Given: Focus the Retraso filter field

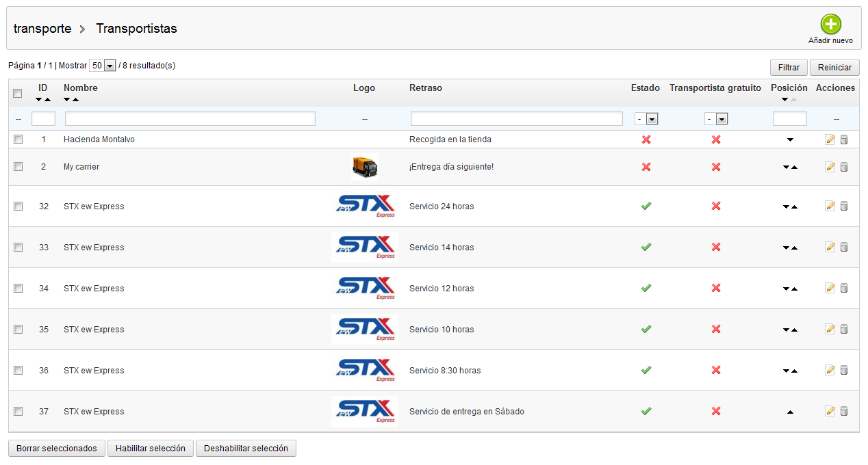Looking at the screenshot, I should [x=517, y=119].
